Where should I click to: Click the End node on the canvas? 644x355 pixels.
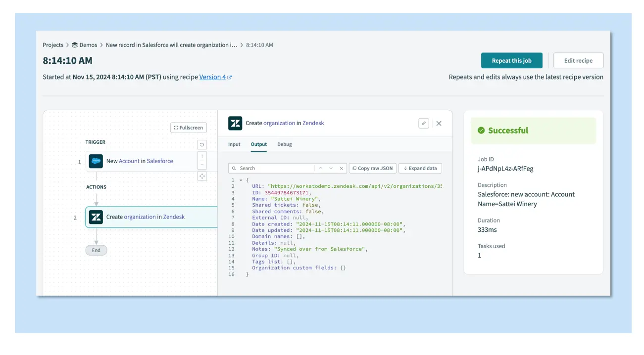96,250
